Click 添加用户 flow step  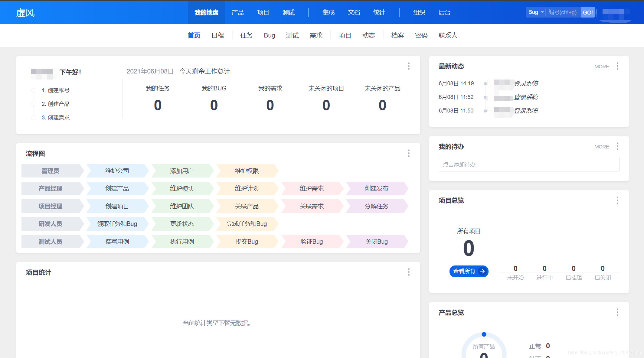(182, 171)
